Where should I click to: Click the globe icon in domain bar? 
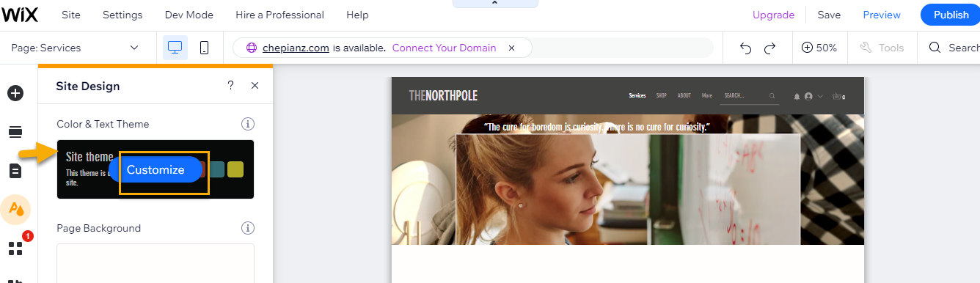(252, 48)
